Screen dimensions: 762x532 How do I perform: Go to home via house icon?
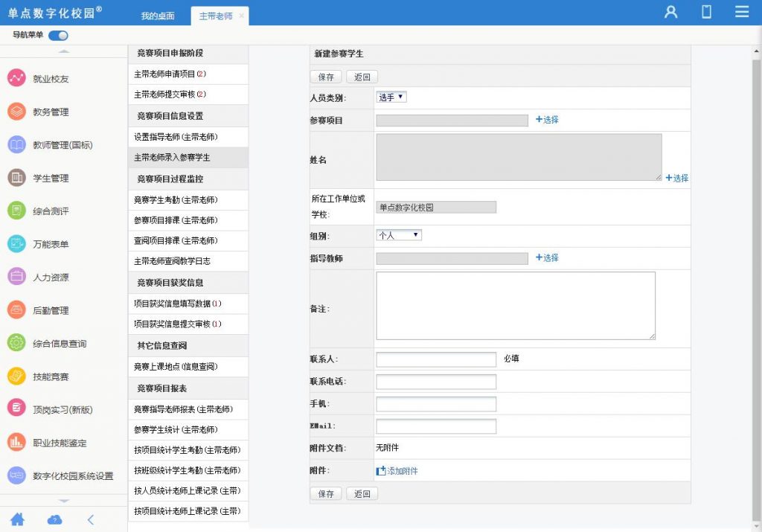click(18, 519)
